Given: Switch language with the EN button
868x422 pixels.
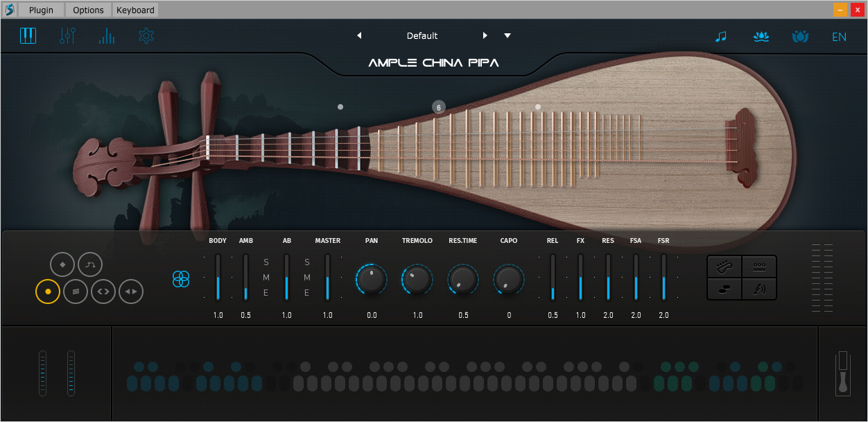Looking at the screenshot, I should 840,37.
